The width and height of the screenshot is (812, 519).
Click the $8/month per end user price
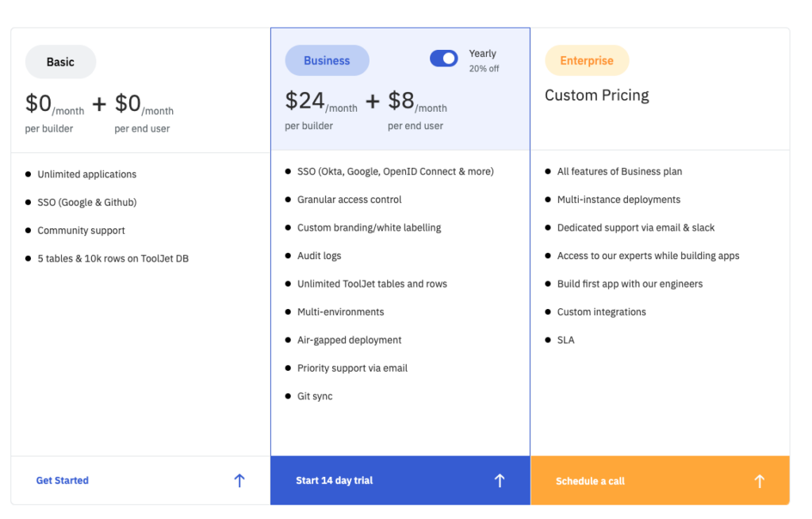[417, 109]
